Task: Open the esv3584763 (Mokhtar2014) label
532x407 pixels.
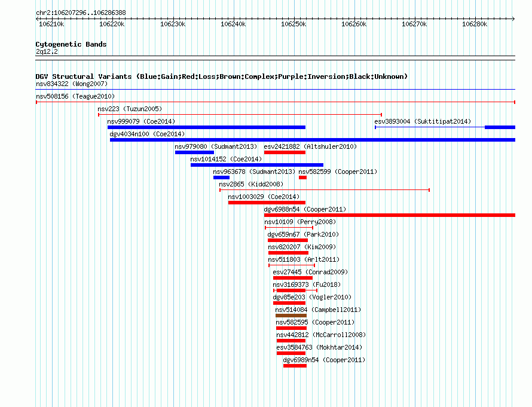Action: (x=319, y=347)
